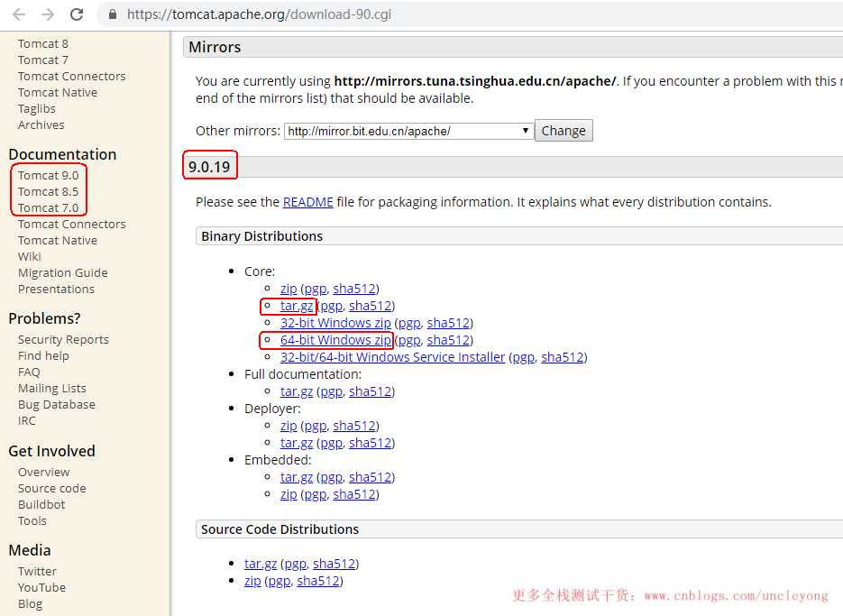Open sha512 for Source Code zip
The width and height of the screenshot is (843, 616).
(x=317, y=581)
